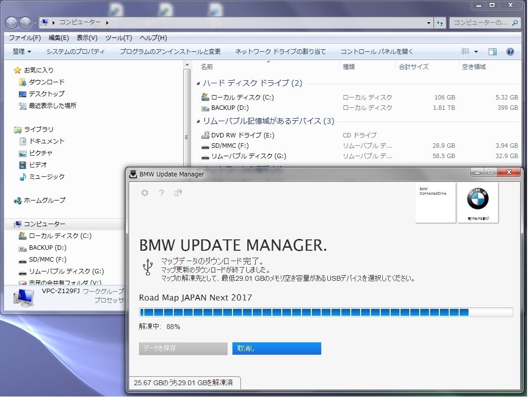The width and height of the screenshot is (532, 399).
Task: Select DVD RW ドライブ (E:) icon
Action: click(206, 136)
